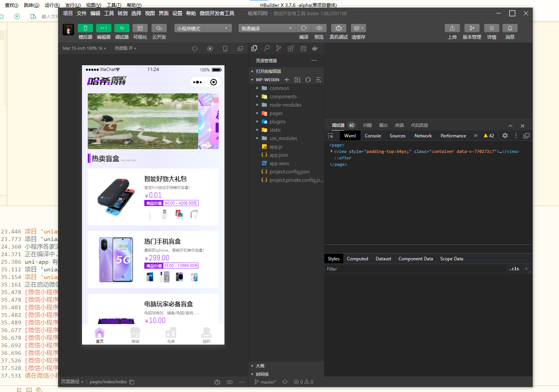Open the 资源管理器 more options menu
Viewport: 559px width, 392px height.
(314, 60)
